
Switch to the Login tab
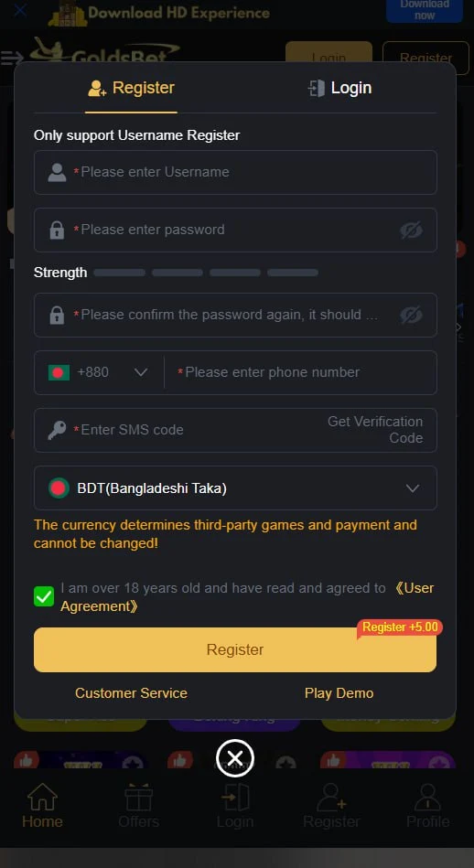click(x=340, y=88)
